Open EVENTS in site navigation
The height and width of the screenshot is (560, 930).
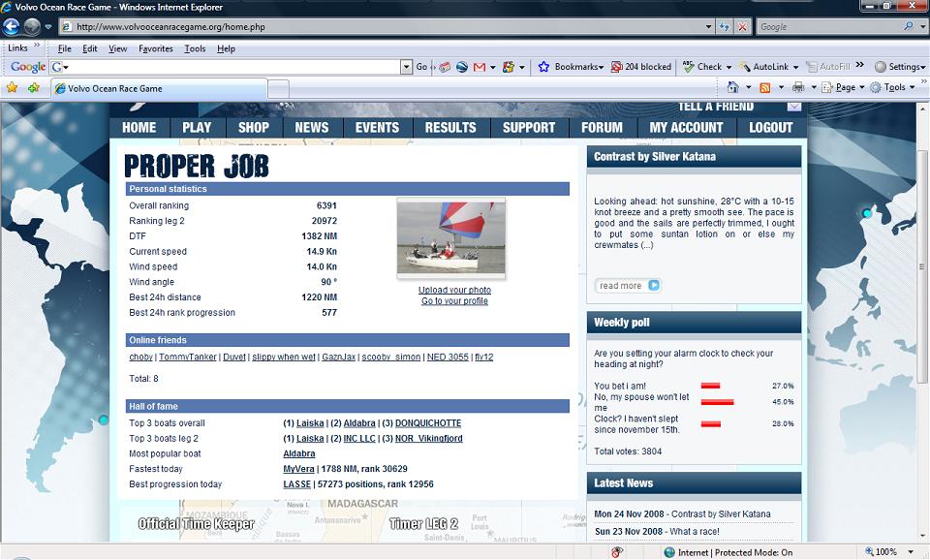coord(377,128)
